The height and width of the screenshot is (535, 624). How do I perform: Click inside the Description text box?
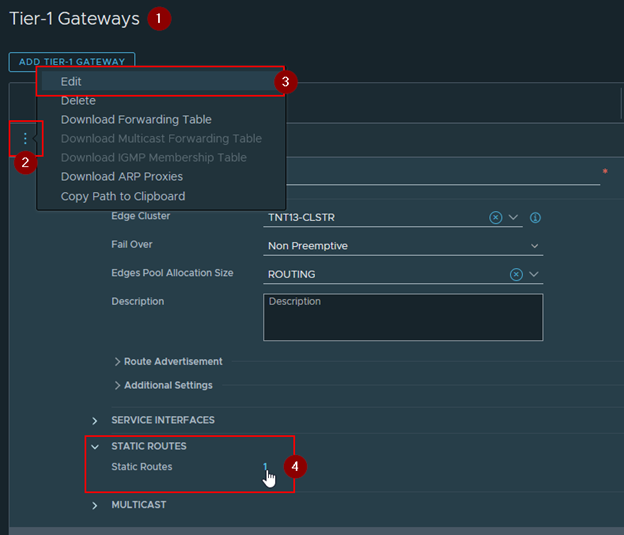[x=403, y=317]
